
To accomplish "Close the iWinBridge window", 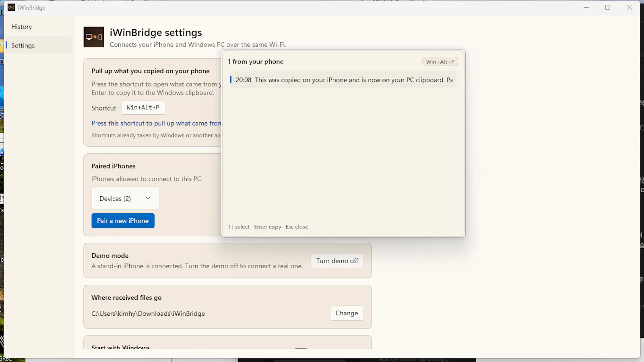I will click(x=630, y=7).
